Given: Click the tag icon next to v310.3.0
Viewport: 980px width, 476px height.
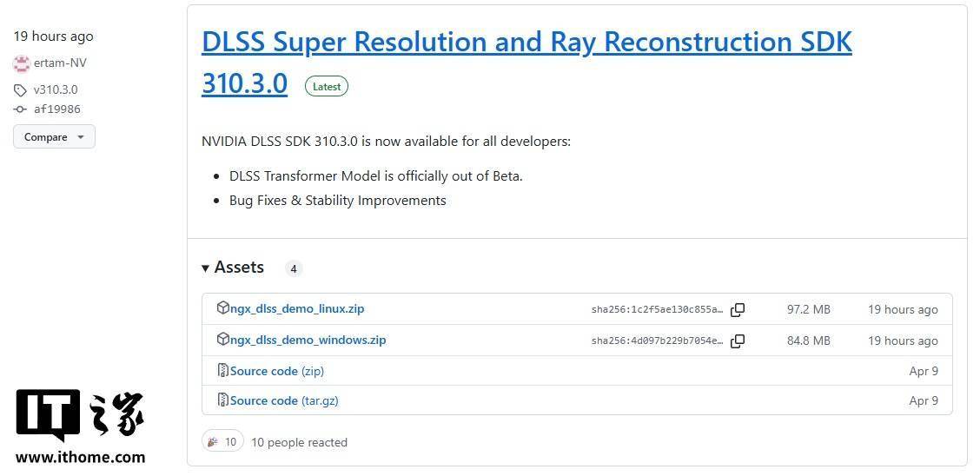Looking at the screenshot, I should [20, 90].
